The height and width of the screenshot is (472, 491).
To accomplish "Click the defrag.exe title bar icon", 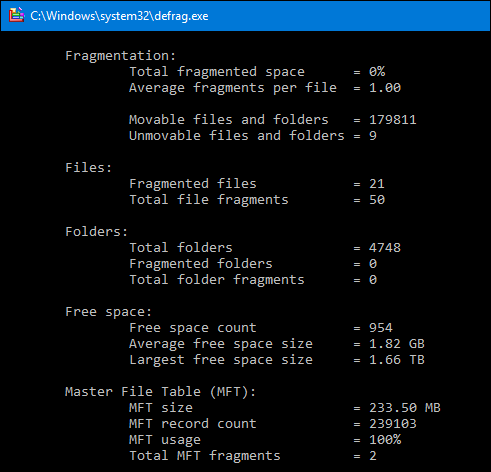I will point(16,15).
